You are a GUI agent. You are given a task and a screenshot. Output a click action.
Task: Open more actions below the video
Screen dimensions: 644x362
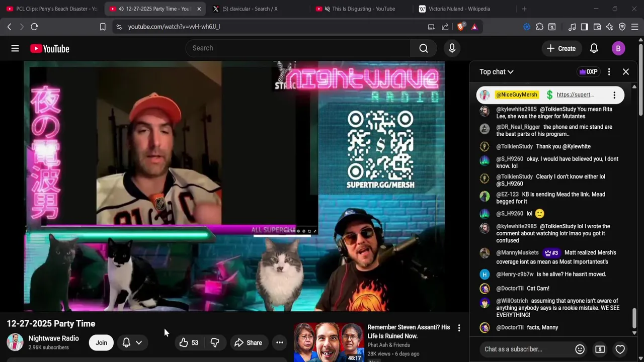tap(280, 343)
